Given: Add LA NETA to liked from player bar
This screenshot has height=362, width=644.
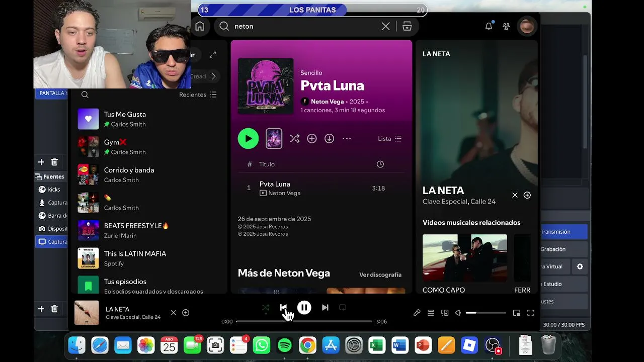Looking at the screenshot, I should coord(186,313).
